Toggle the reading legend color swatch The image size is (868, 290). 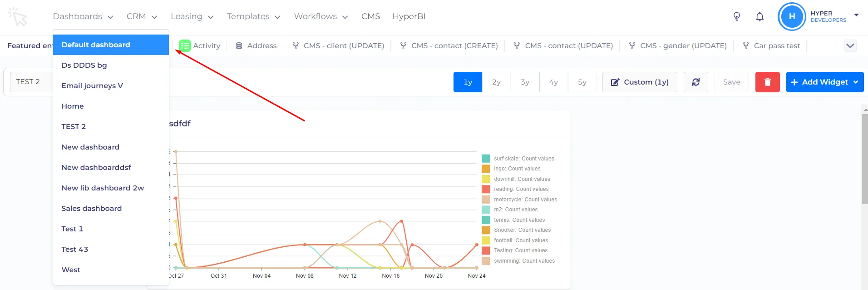tap(486, 189)
